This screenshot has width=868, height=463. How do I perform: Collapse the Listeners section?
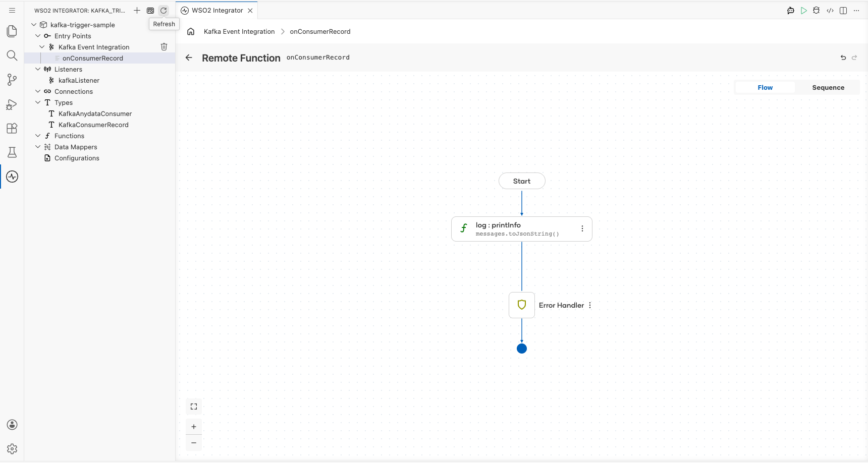pos(38,69)
